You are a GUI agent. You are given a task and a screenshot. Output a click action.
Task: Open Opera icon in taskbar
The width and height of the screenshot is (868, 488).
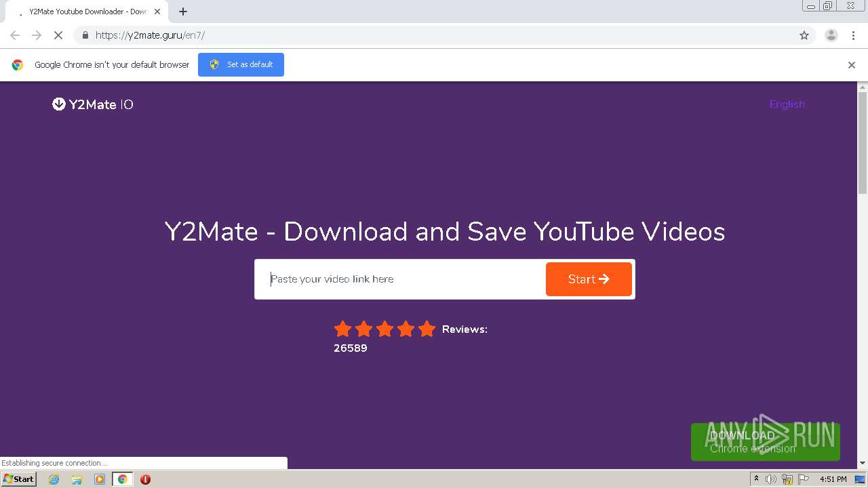(145, 479)
